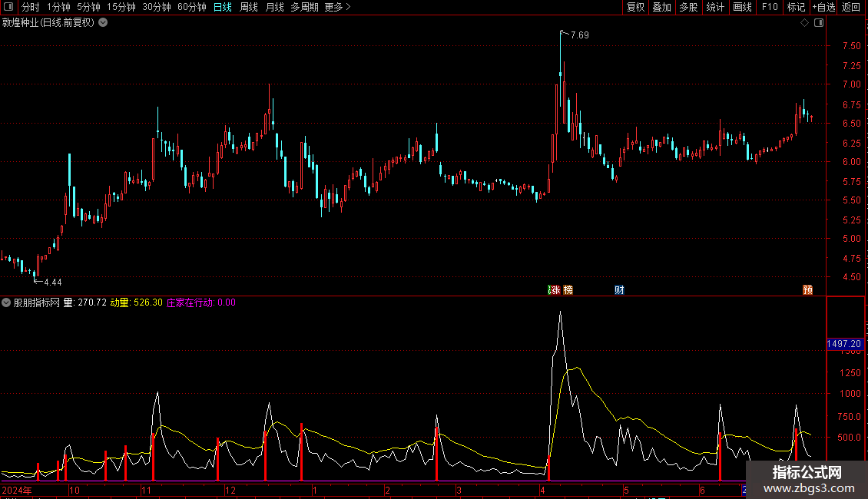Click the blue 1497.20 axis value tag
868x499 pixels.
(844, 344)
